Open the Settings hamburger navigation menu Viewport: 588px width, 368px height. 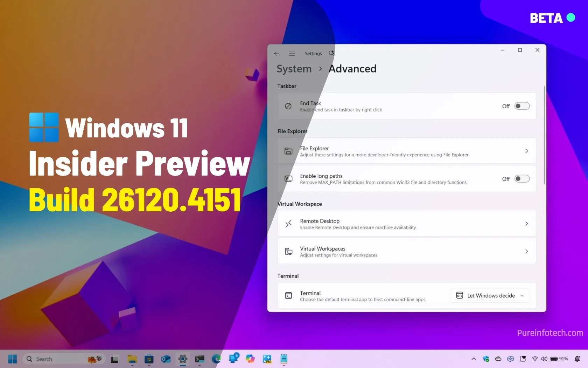click(292, 54)
